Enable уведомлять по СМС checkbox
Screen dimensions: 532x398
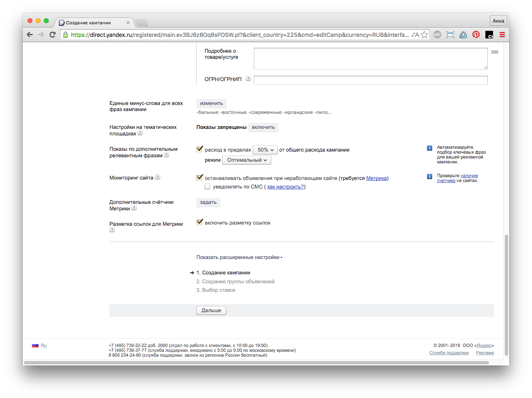click(x=207, y=187)
